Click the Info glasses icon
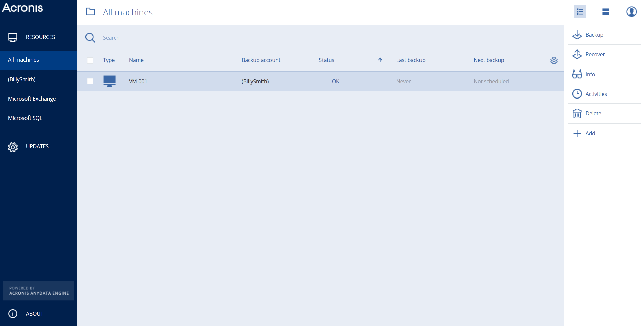The width and height of the screenshot is (644, 326). coord(577,74)
